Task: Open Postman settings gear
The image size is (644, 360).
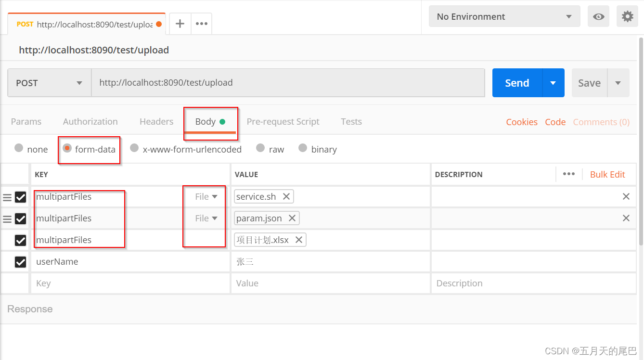Action: [628, 16]
